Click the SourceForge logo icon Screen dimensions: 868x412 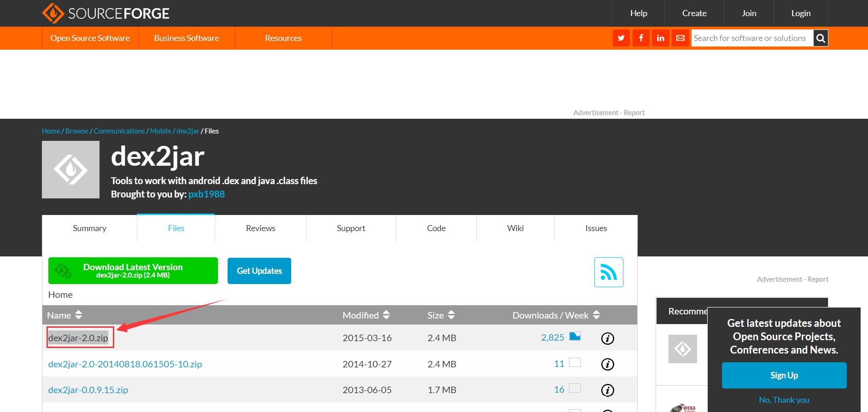tap(53, 13)
